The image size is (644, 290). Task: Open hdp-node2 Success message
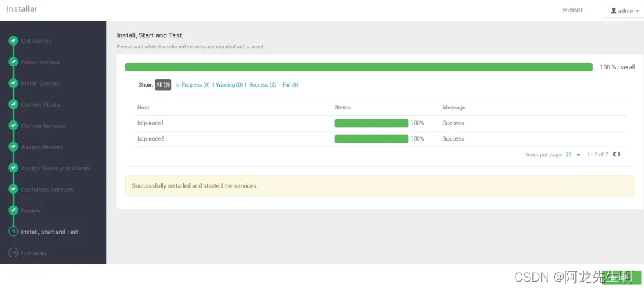[x=453, y=138]
